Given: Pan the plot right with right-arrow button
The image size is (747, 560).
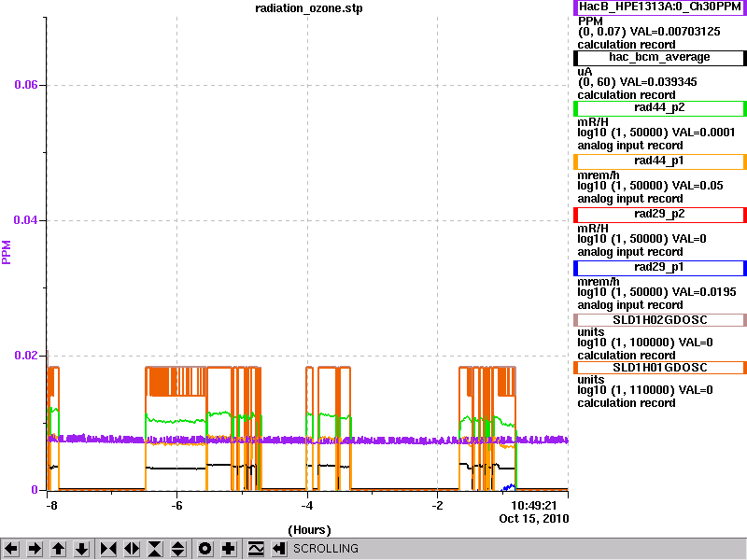Looking at the screenshot, I should [35, 549].
